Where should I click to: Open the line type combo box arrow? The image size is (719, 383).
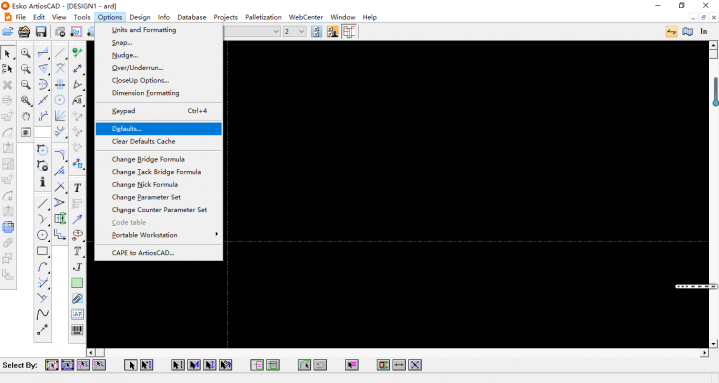[276, 32]
